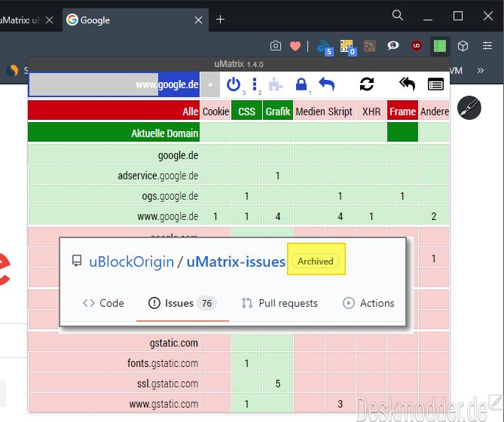Viewport: 504px width, 422px height.
Task: Click the ogs.google.de row label
Action: pyautogui.click(x=114, y=195)
